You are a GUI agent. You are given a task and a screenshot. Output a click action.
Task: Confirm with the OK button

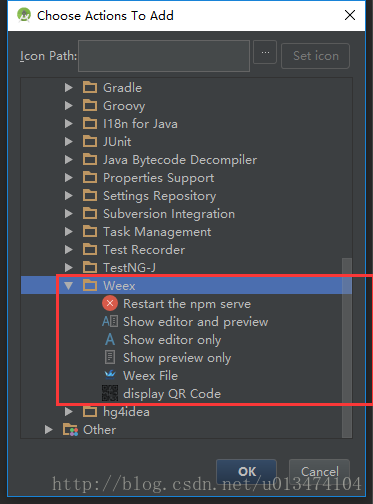tap(247, 471)
